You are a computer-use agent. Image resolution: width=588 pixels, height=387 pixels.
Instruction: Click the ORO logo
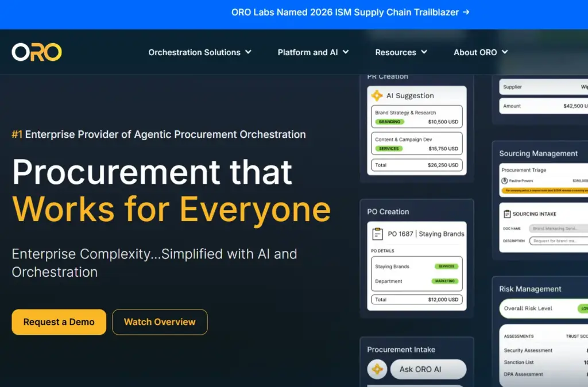pyautogui.click(x=36, y=52)
